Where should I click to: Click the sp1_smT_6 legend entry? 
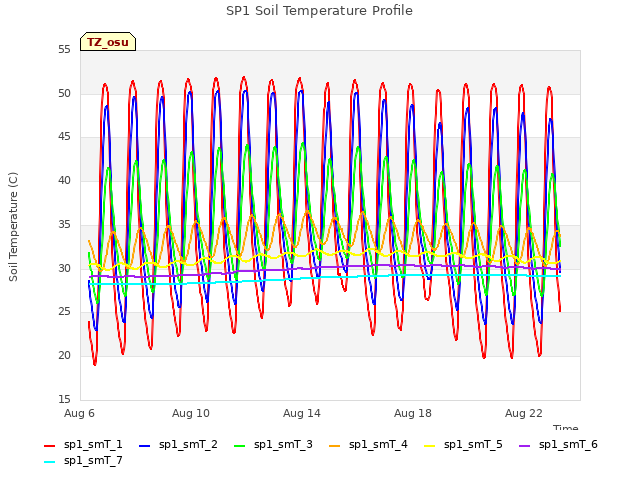(558, 444)
